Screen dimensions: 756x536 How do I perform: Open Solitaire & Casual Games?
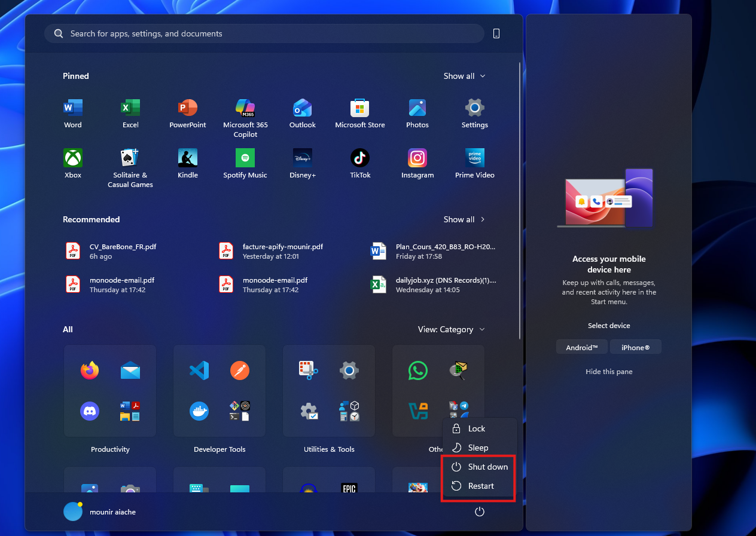pyautogui.click(x=130, y=168)
